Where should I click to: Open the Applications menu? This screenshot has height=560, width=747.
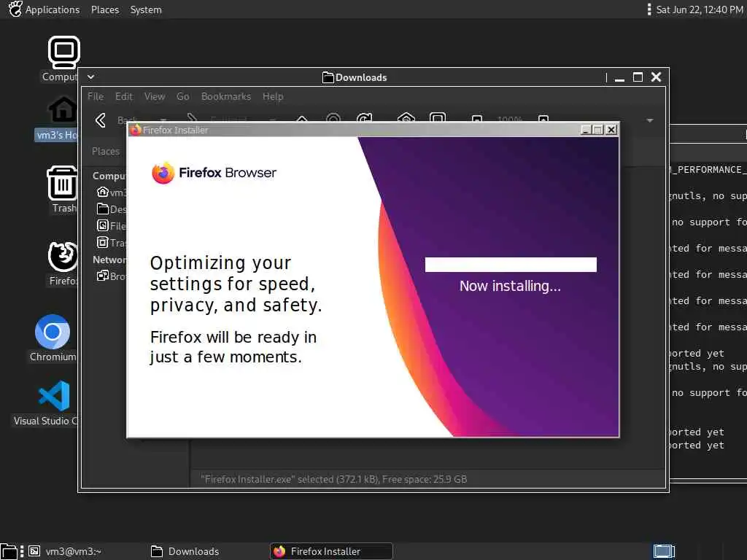click(53, 9)
